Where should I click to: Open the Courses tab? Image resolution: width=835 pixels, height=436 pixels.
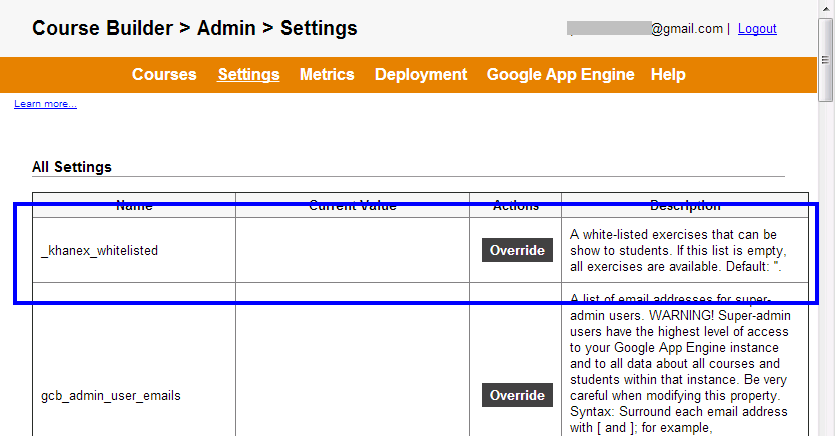pyautogui.click(x=164, y=75)
